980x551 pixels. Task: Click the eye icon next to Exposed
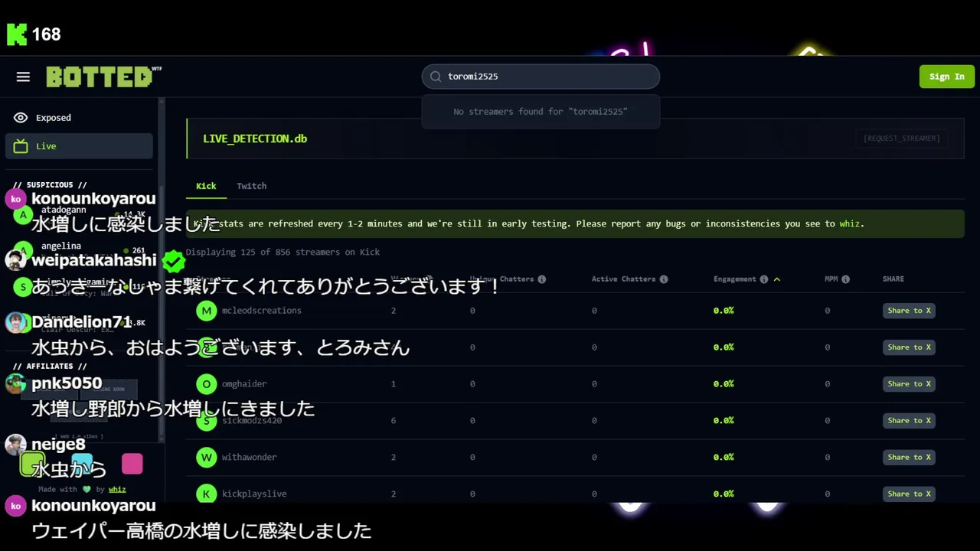pos(21,118)
